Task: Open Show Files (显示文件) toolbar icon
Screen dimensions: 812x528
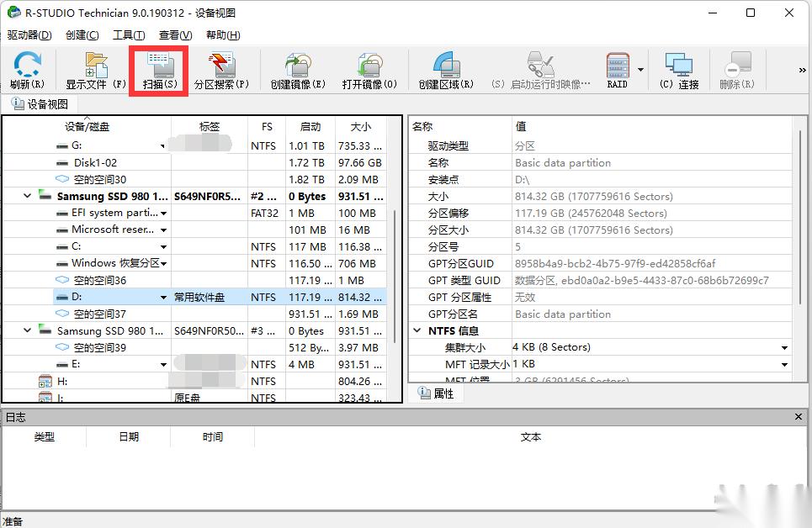Action: [x=96, y=71]
